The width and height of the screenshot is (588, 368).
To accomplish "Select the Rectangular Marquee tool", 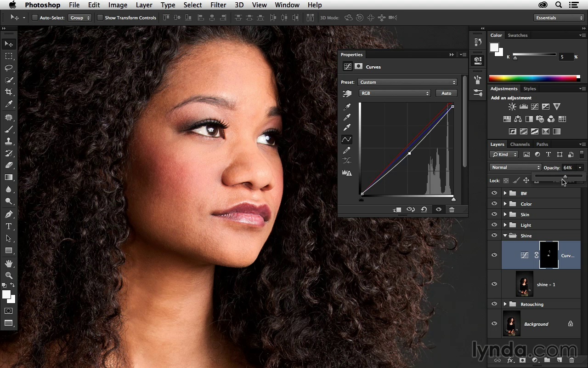I will point(9,56).
